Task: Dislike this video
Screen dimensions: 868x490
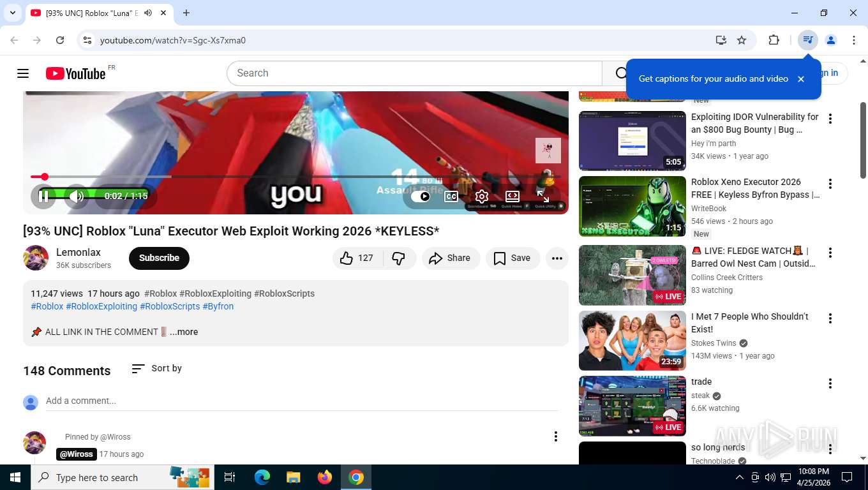Action: click(400, 258)
